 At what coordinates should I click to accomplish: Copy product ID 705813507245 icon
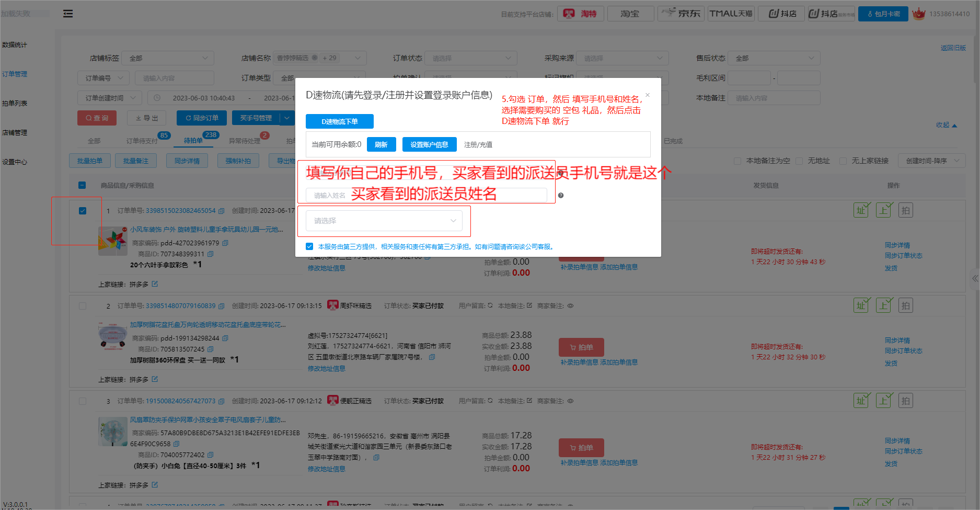pos(210,349)
